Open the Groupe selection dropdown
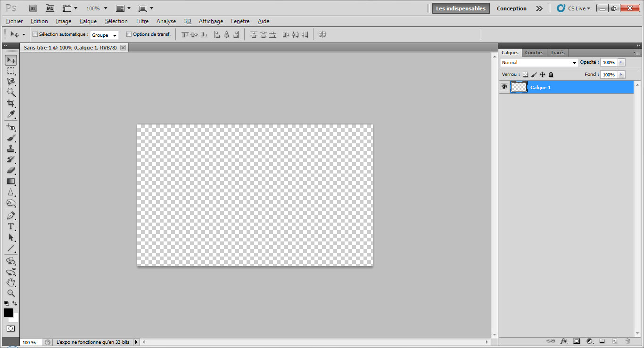This screenshot has height=348, width=644. (x=104, y=35)
